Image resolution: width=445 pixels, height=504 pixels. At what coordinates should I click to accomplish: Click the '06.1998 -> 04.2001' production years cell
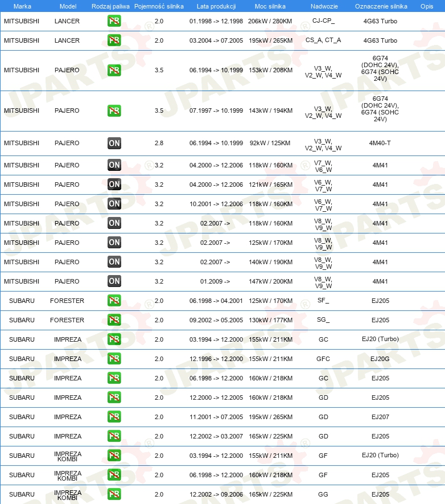pyautogui.click(x=216, y=301)
